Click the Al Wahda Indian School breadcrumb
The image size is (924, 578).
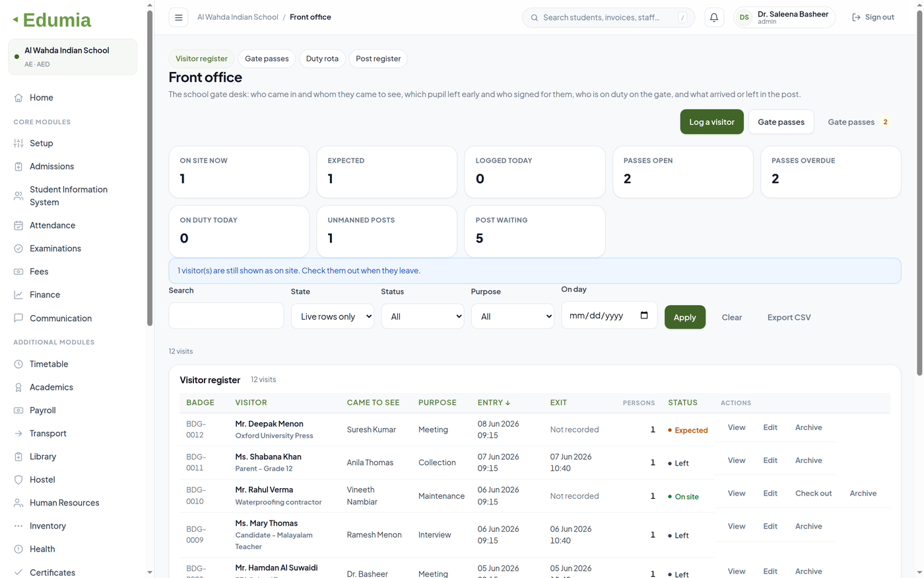[238, 17]
